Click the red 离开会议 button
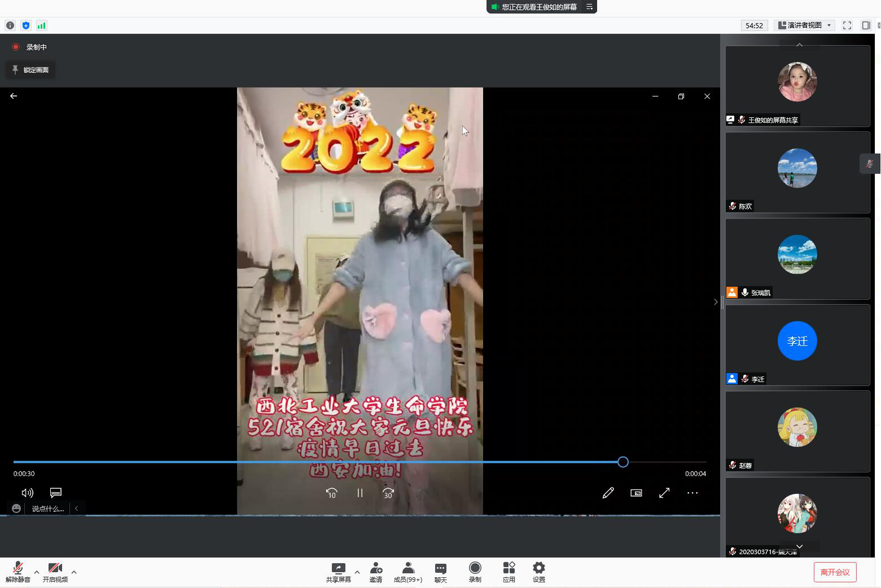Image resolution: width=881 pixels, height=588 pixels. point(835,572)
